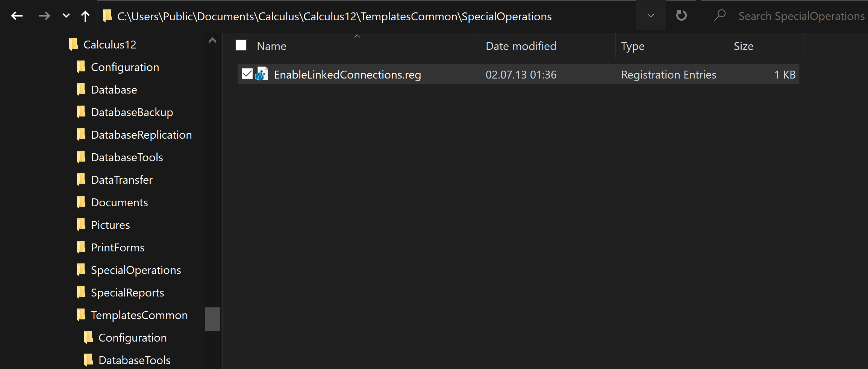
Task: Click the Forward navigation arrow
Action: [44, 16]
